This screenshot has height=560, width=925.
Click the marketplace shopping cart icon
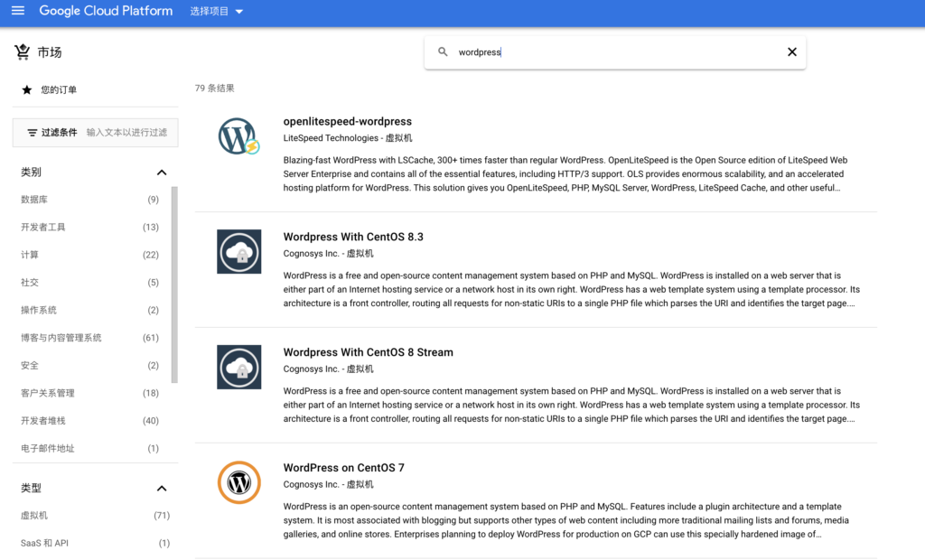pyautogui.click(x=23, y=51)
